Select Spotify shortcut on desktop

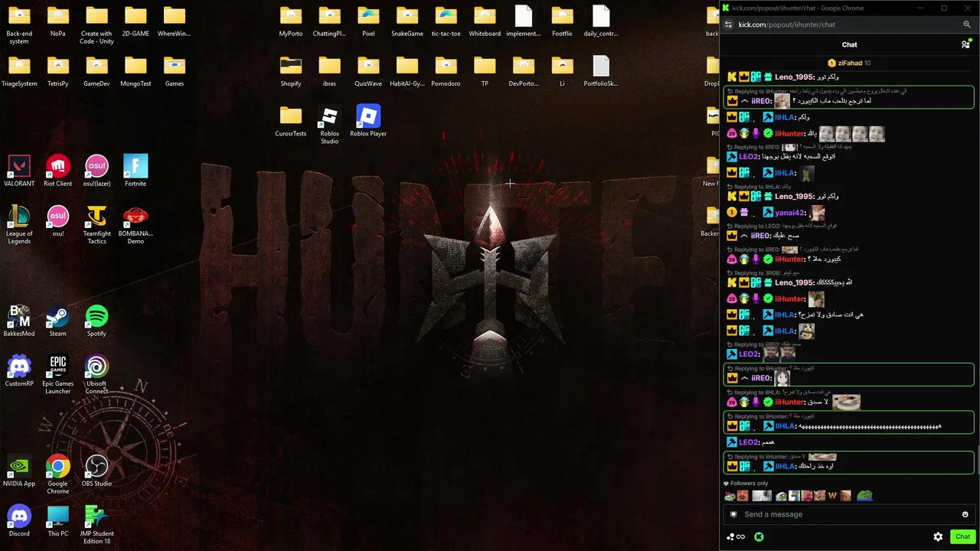(x=96, y=321)
